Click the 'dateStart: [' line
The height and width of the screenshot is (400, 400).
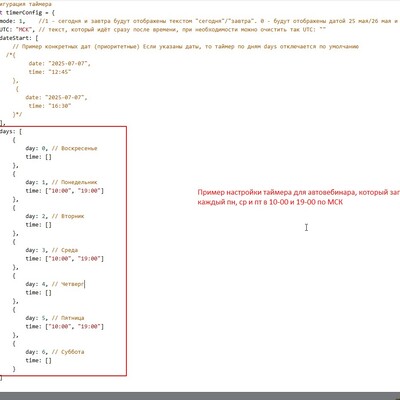tap(19, 38)
